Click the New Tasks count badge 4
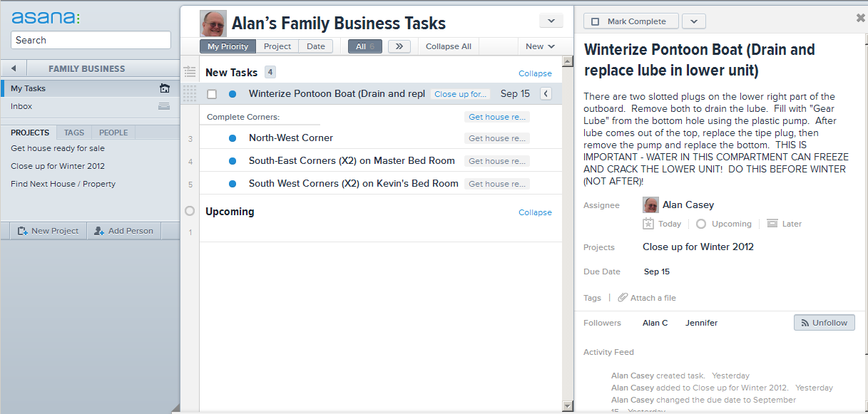868x414 pixels. point(270,72)
